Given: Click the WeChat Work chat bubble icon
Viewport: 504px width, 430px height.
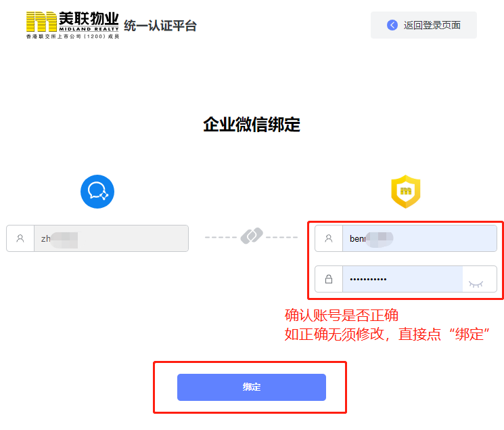Looking at the screenshot, I should [x=97, y=192].
